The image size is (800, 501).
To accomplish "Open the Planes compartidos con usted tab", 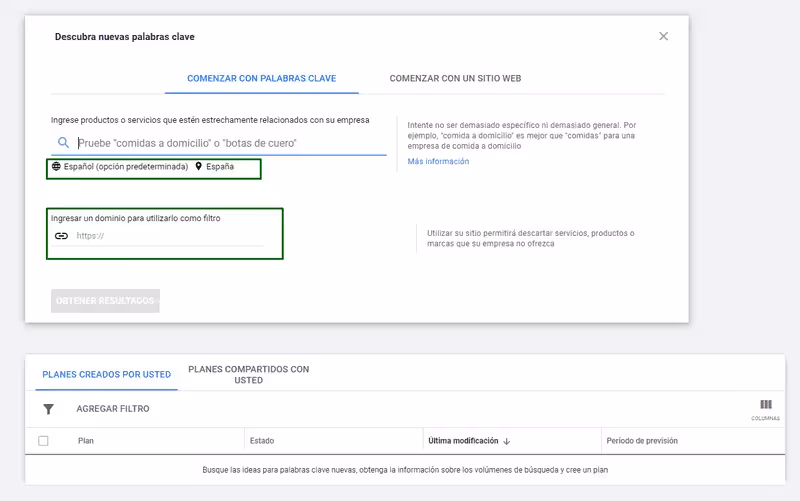I will [x=248, y=374].
